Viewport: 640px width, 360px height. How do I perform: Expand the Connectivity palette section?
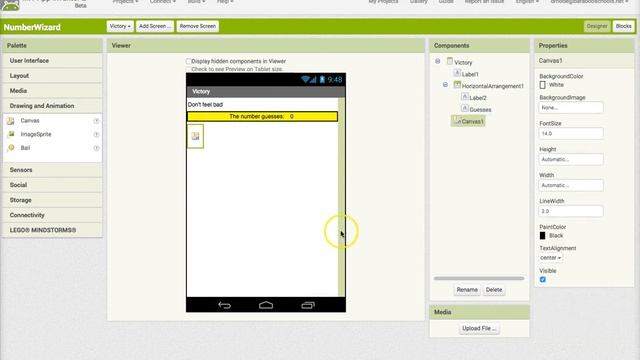(53, 215)
